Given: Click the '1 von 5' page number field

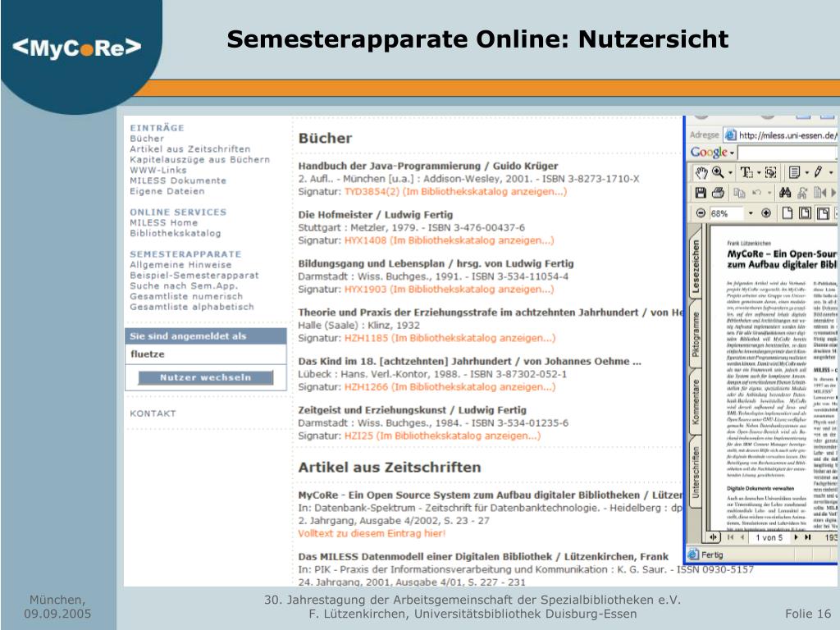Looking at the screenshot, I should coord(769,537).
